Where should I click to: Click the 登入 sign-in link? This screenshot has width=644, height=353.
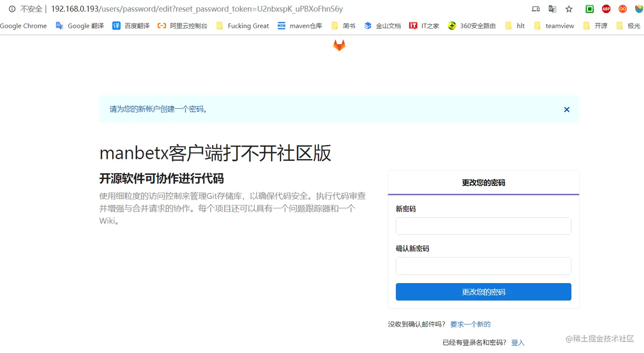518,343
